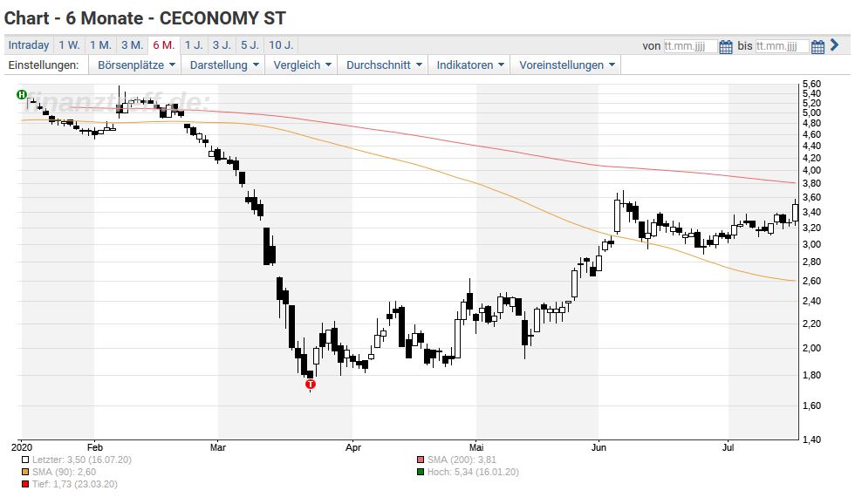This screenshot has width=862, height=504.
Task: Click the 1,40 price axis label
Action: pyautogui.click(x=811, y=439)
